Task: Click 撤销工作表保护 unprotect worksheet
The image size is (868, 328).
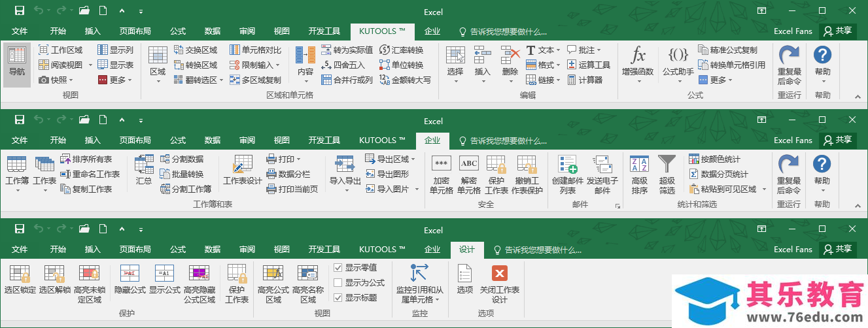Action: tap(527, 175)
